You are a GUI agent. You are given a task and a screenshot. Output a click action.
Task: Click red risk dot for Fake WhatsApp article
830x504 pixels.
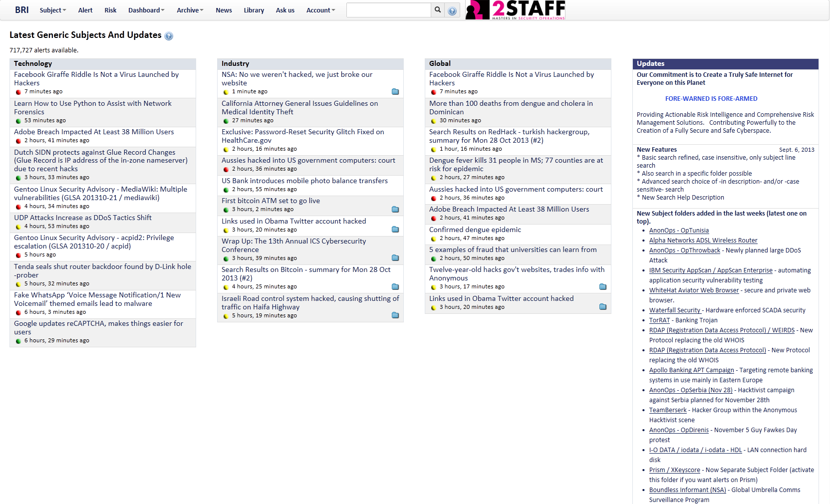(x=18, y=313)
